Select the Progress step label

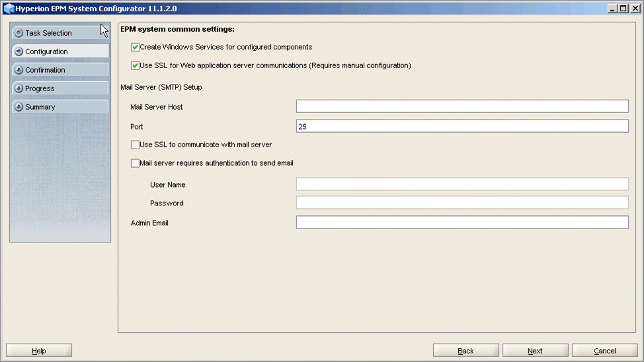click(x=40, y=89)
